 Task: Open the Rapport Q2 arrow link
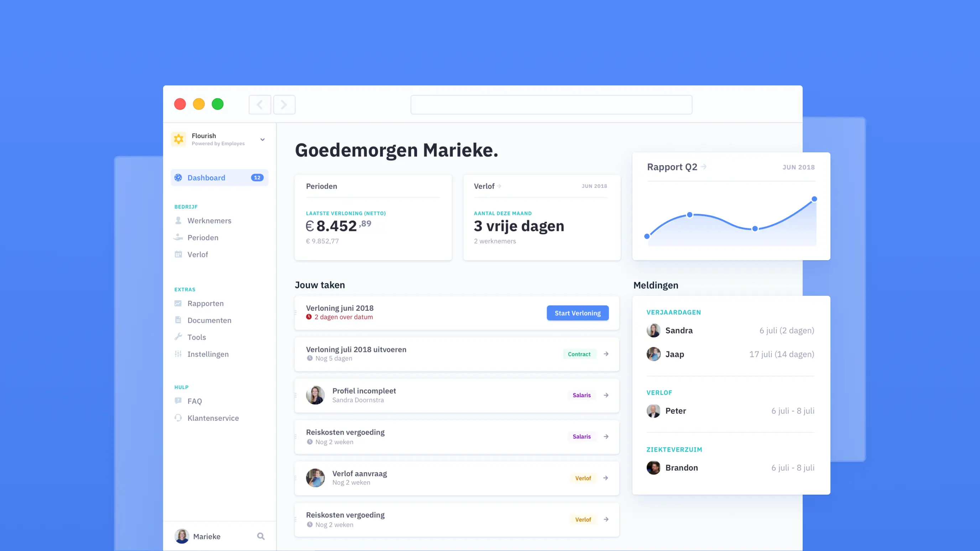704,167
